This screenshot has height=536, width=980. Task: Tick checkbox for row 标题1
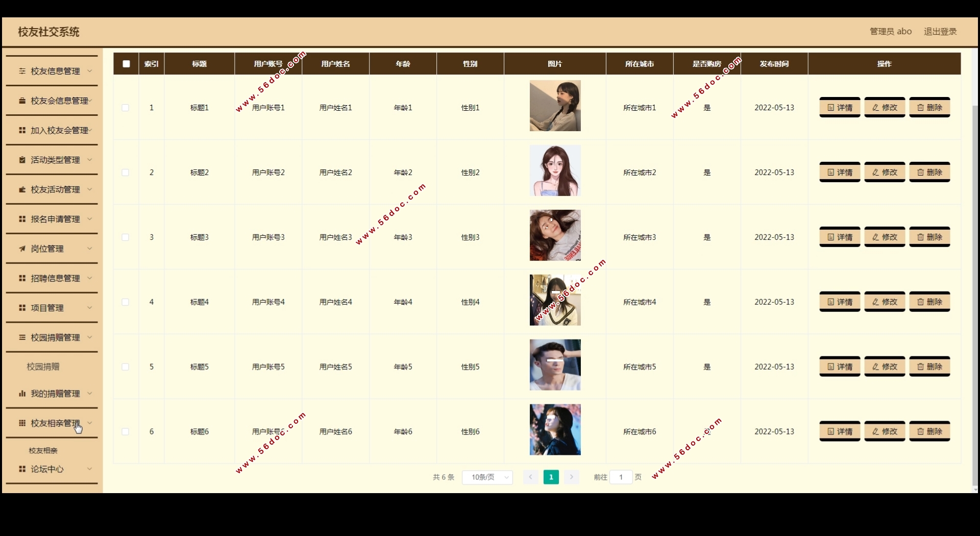click(125, 108)
